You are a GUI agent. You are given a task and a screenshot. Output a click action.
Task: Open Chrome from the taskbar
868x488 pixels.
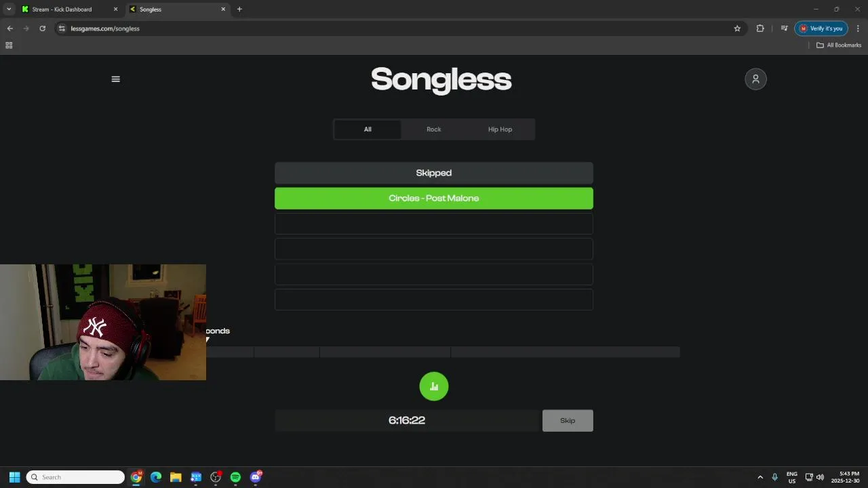(x=136, y=477)
